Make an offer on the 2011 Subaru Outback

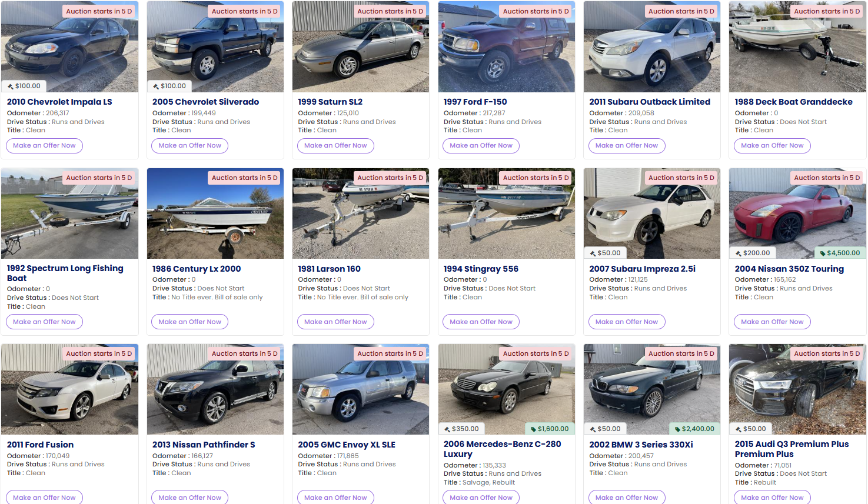[627, 145]
